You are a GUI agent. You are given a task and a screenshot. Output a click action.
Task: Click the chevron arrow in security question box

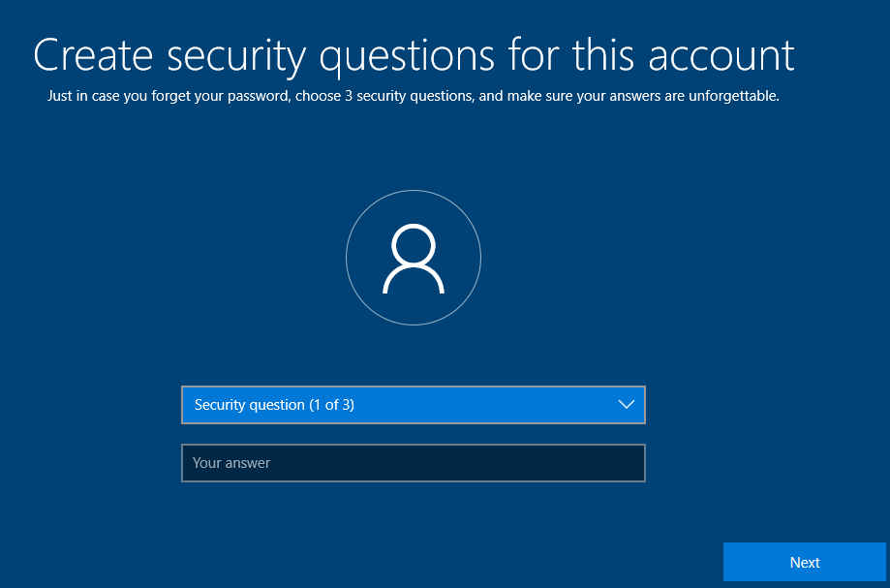click(x=626, y=405)
